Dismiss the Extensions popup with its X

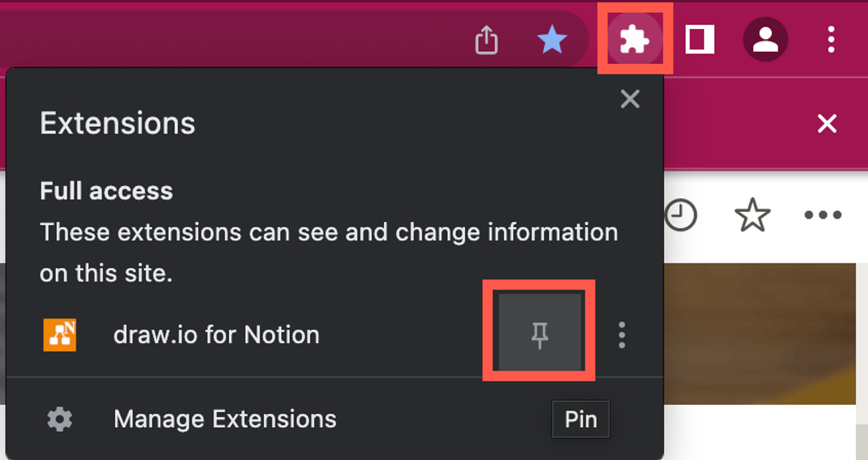(x=630, y=99)
